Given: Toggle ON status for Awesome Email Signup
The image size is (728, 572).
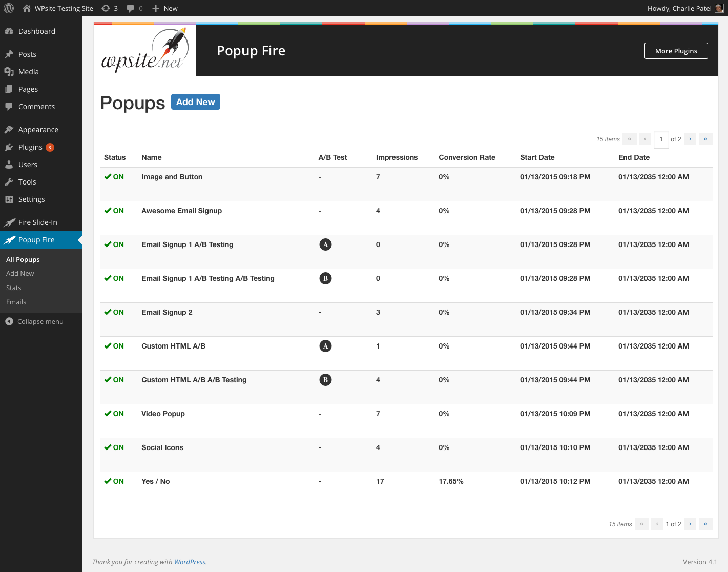Looking at the screenshot, I should [x=114, y=211].
